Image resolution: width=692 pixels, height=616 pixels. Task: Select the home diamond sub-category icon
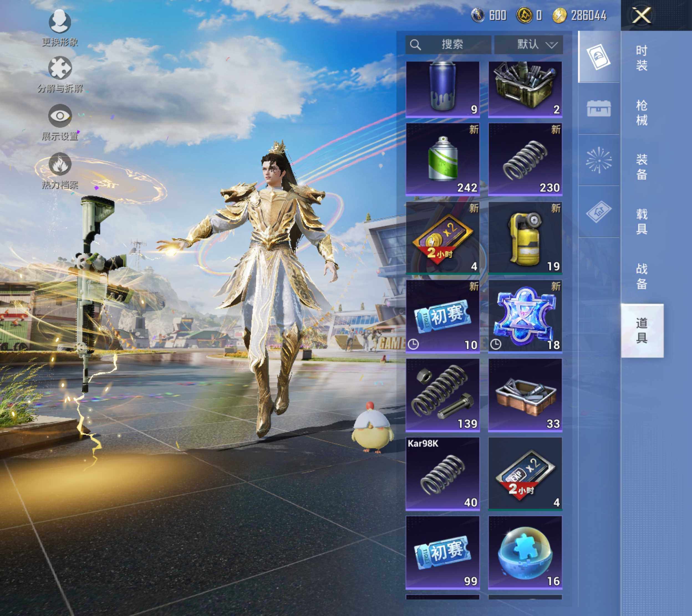tap(599, 212)
